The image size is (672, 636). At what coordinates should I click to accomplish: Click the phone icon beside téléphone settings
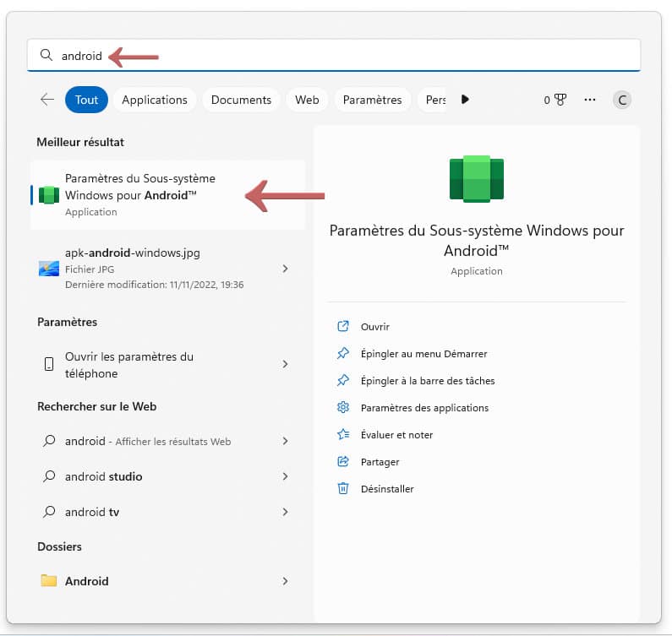pos(49,364)
